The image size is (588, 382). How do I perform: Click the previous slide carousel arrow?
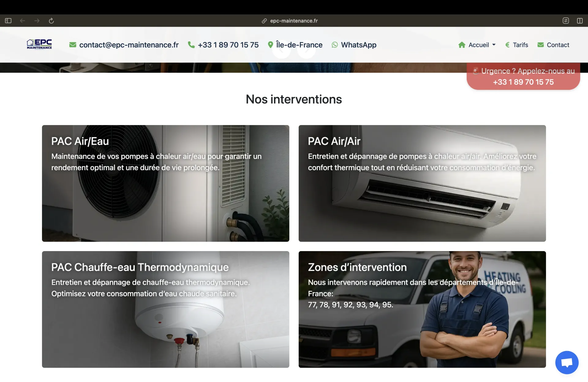coord(281,50)
